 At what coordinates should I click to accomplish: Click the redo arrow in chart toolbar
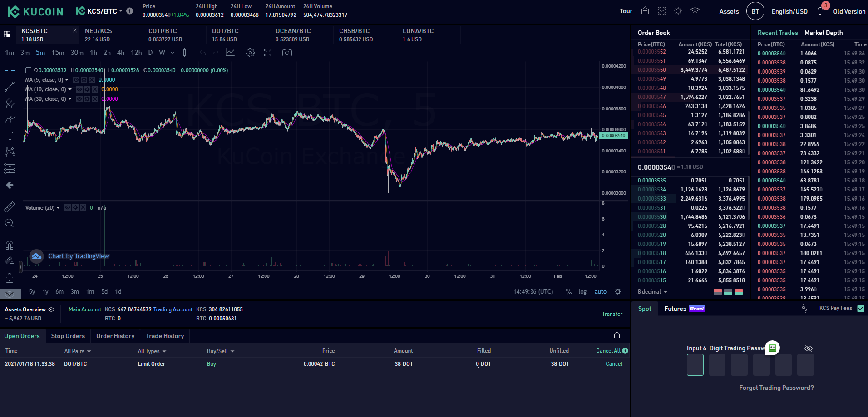coord(216,53)
